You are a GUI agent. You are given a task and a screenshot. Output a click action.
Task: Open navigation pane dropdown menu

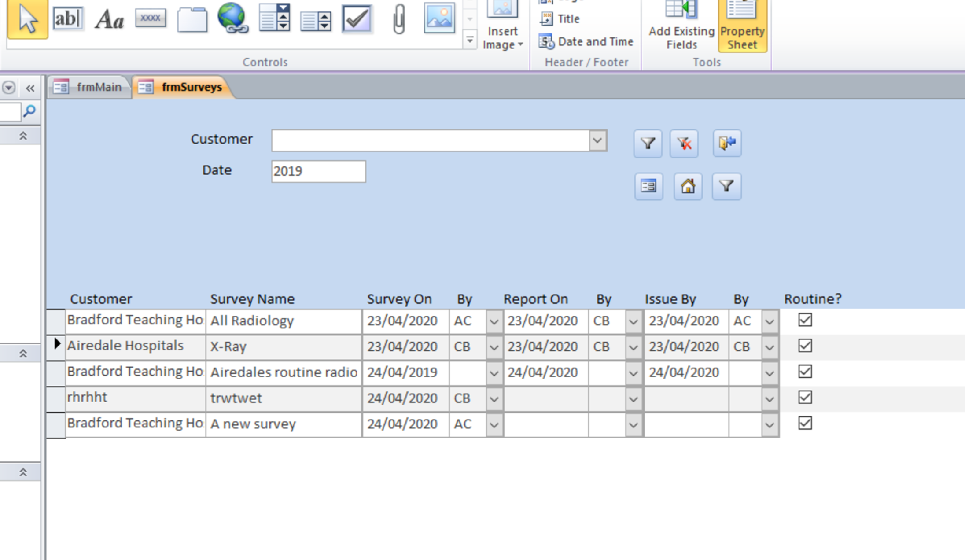click(9, 88)
